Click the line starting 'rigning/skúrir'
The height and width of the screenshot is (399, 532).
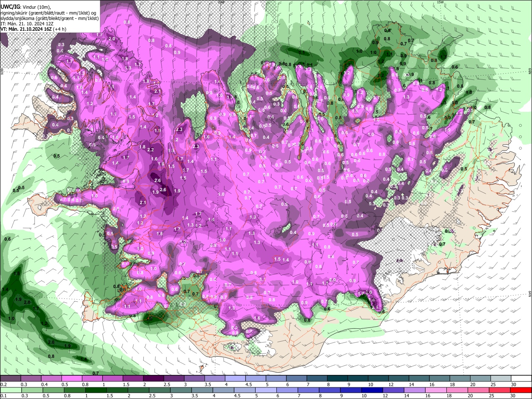(48, 13)
